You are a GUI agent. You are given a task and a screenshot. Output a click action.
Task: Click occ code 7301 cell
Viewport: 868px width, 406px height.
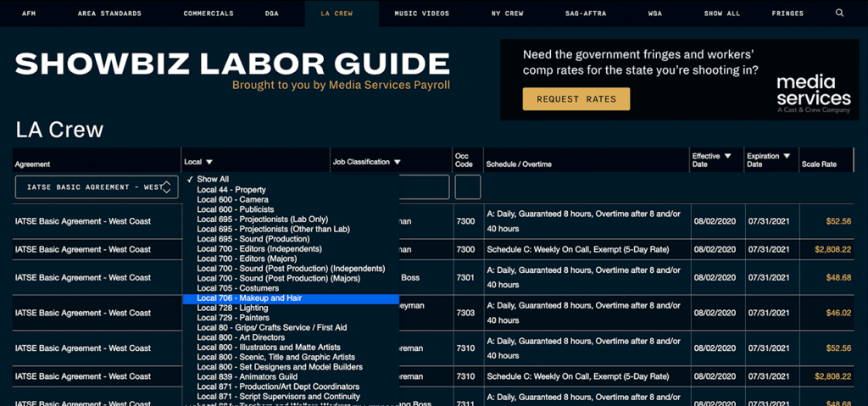pyautogui.click(x=465, y=277)
